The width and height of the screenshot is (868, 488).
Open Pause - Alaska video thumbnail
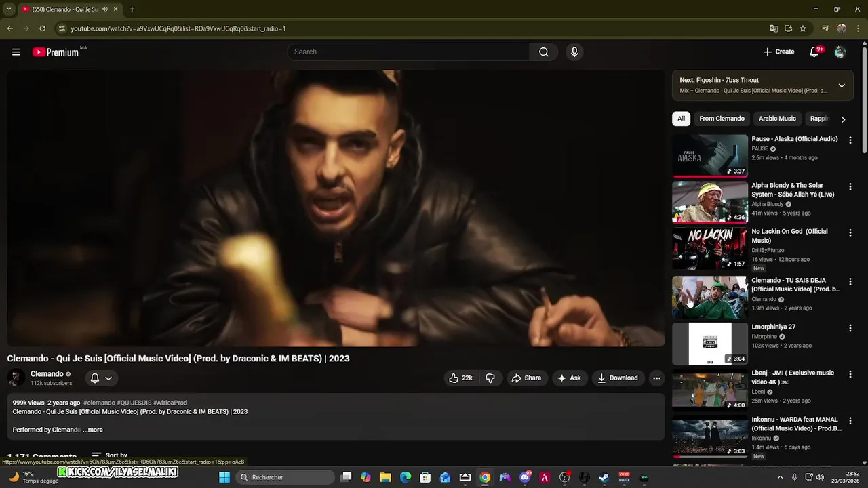[710, 155]
